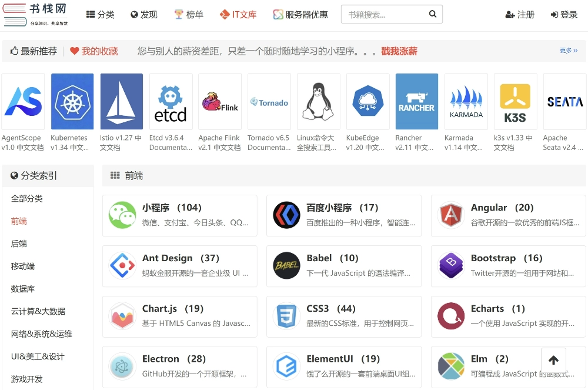Switch to the 我的收藏 tab
The height and width of the screenshot is (390, 588).
click(94, 51)
